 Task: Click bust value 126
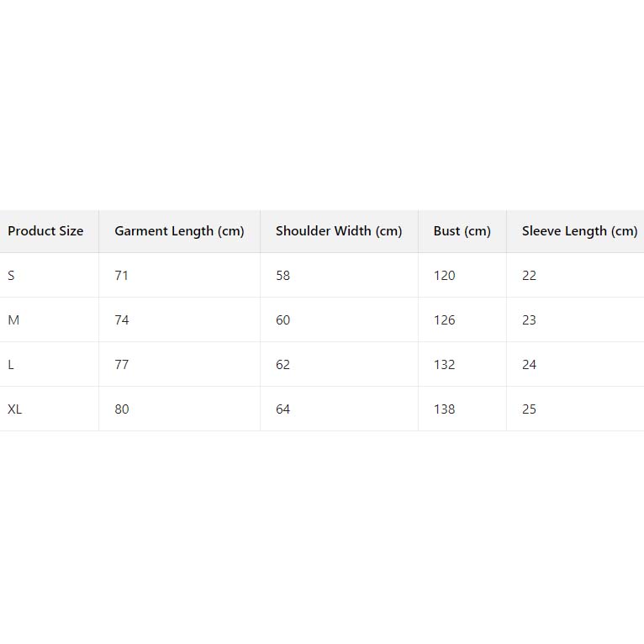444,320
